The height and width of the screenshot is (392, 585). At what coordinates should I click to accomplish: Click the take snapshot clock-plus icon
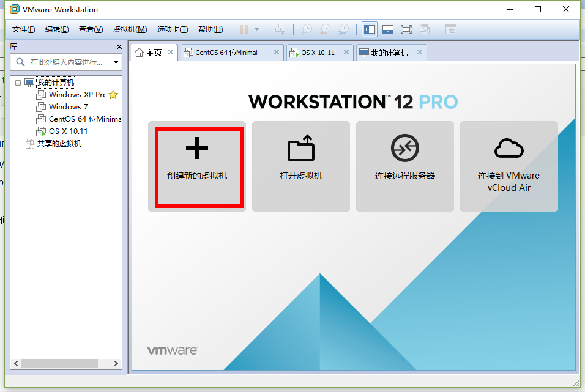point(307,29)
